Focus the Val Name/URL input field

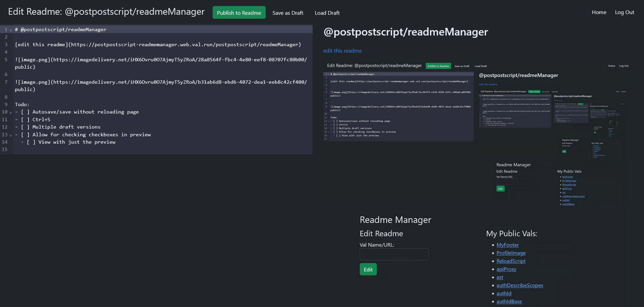(394, 254)
